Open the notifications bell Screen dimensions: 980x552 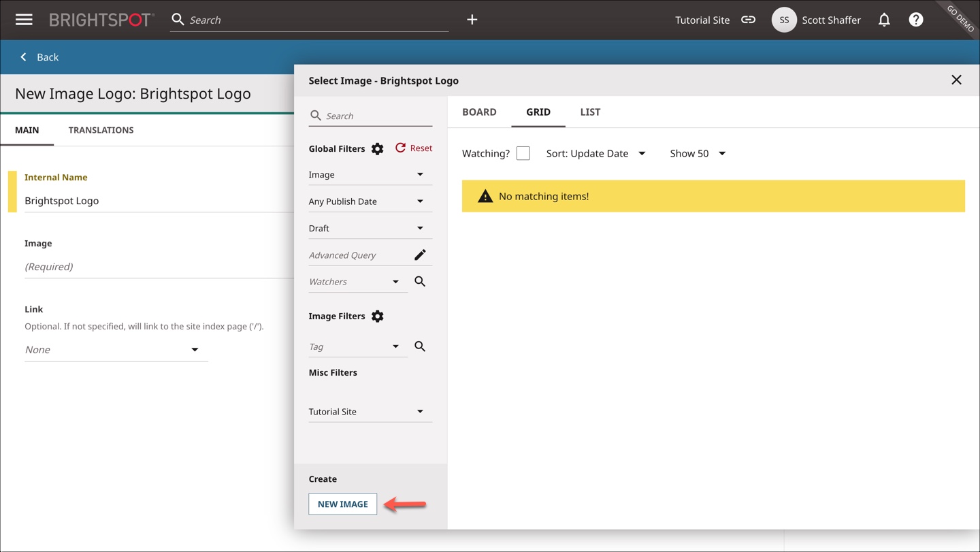884,20
